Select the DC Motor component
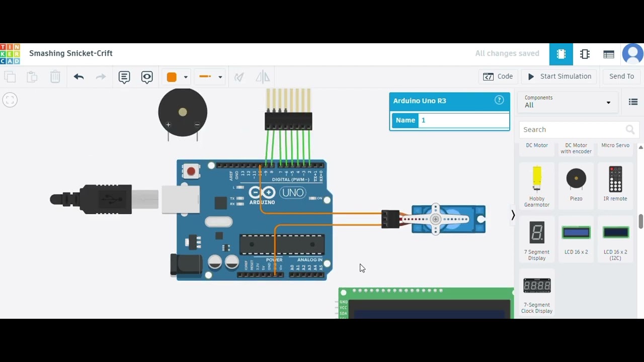Viewport: 644px width, 362px height. (x=537, y=146)
